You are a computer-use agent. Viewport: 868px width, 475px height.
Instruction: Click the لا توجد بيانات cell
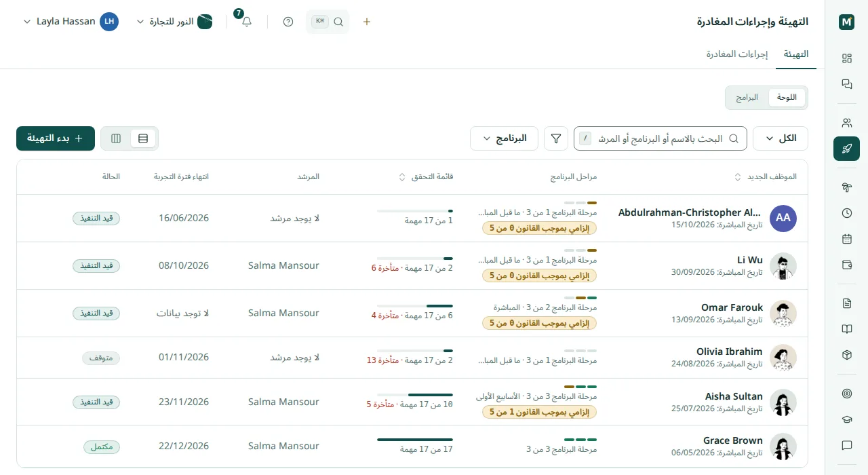pos(182,313)
